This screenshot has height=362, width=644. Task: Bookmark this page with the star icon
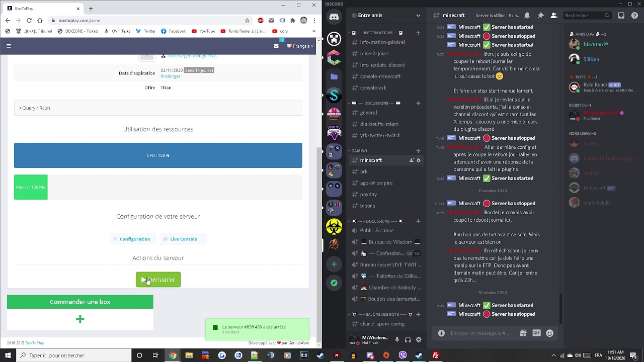click(x=247, y=21)
